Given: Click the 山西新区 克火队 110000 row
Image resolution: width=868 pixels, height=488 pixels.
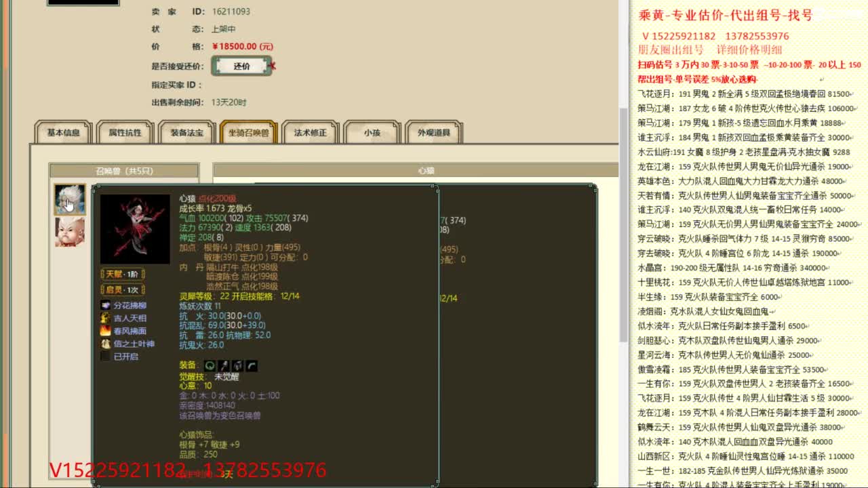Looking at the screenshot, I should 747,457.
